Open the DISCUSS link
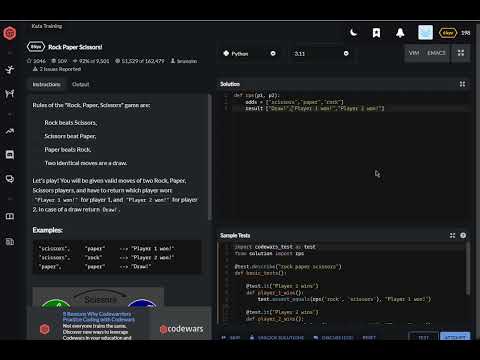Image resolution: width=480 pixels, height=360 pixels. coord(333,337)
